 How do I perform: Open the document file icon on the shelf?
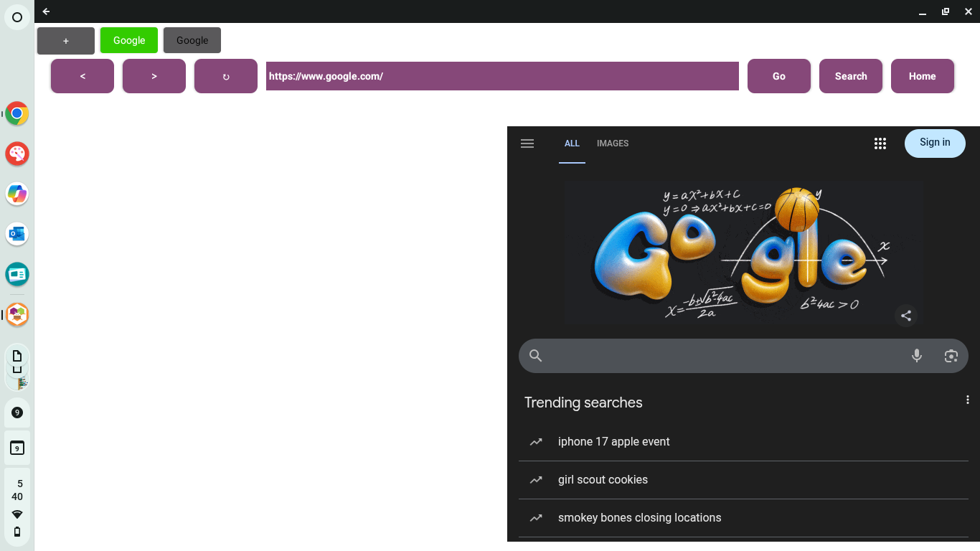click(x=17, y=356)
